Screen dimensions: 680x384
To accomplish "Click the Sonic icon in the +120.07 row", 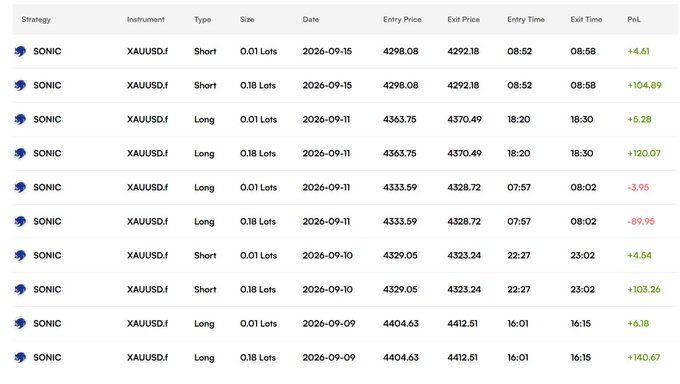I will point(20,154).
